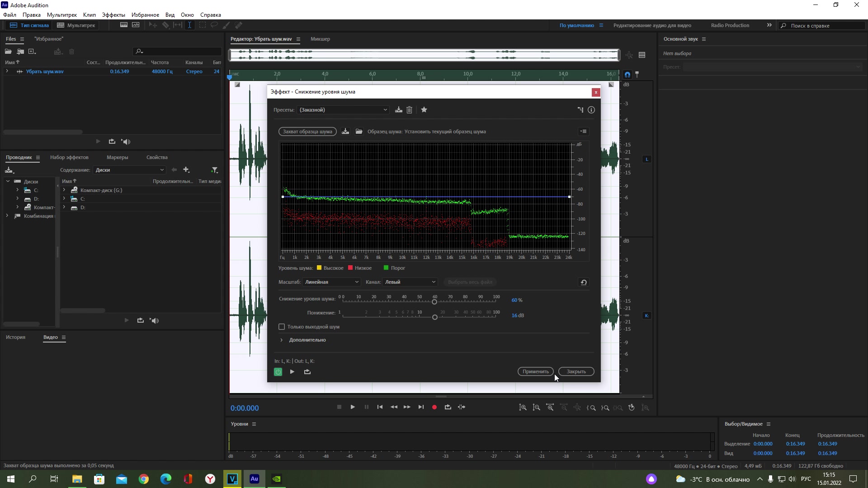Open Windows Start menu

pyautogui.click(x=11, y=479)
